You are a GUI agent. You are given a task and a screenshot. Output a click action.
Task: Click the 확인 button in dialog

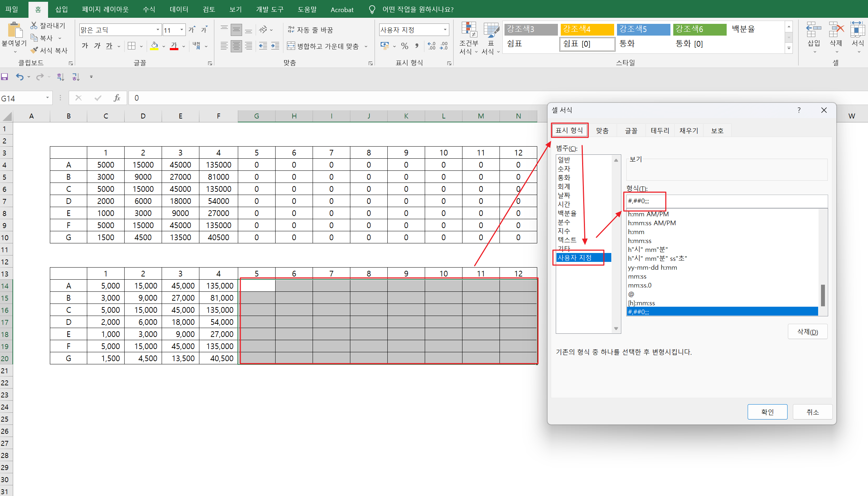click(x=767, y=412)
